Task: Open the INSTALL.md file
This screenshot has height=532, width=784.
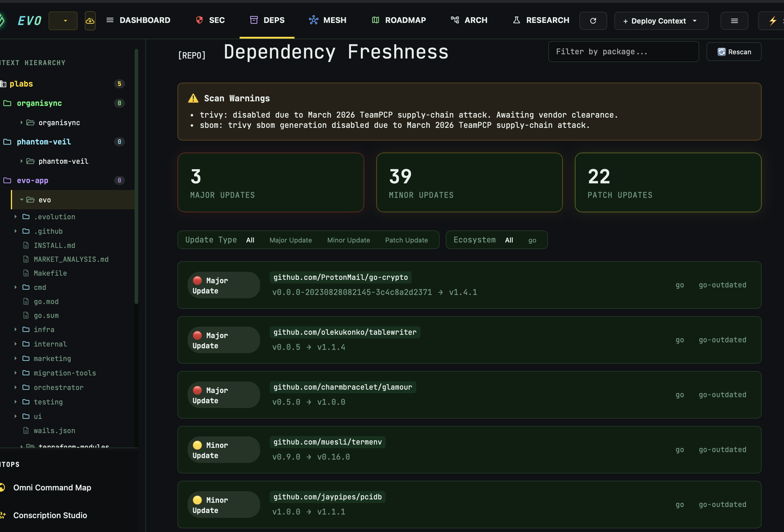Action: 54,245
